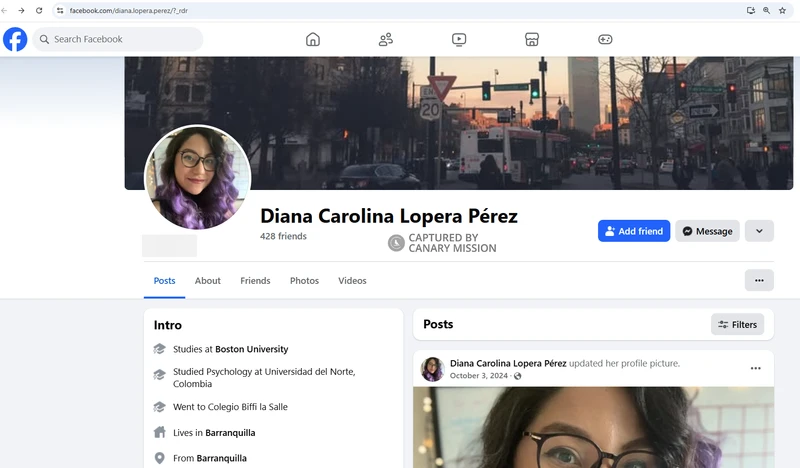The height and width of the screenshot is (468, 800).
Task: Open the Boston University link
Action: (252, 349)
